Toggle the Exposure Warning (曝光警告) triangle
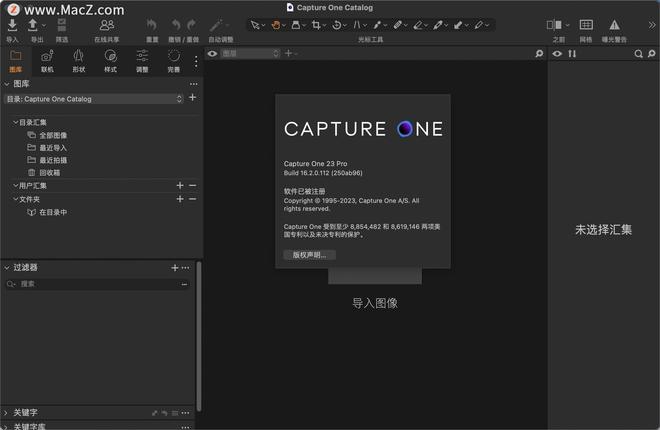Screen dimensions: 660x430 click(x=614, y=25)
